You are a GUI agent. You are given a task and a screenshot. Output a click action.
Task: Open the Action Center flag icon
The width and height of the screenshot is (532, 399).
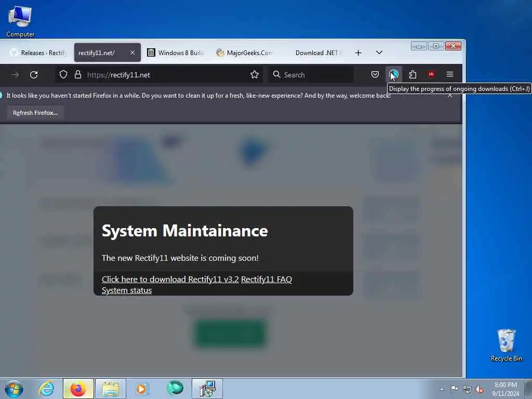coord(454,389)
